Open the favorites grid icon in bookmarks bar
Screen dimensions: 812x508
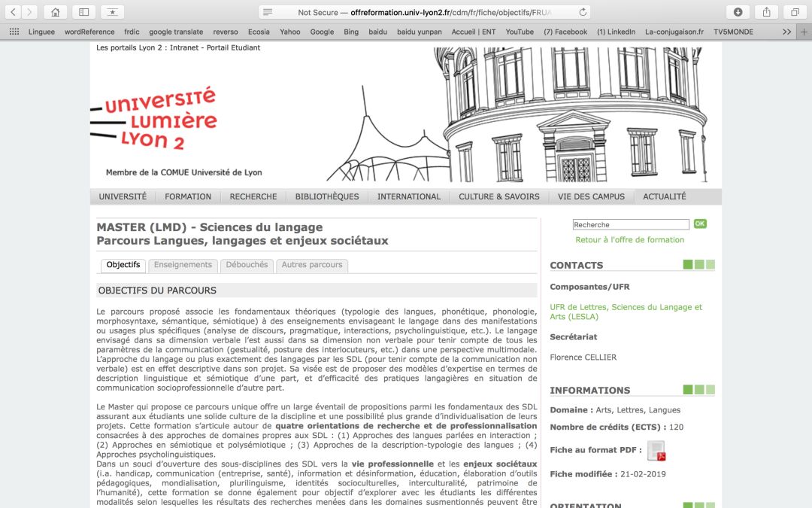pos(14,32)
